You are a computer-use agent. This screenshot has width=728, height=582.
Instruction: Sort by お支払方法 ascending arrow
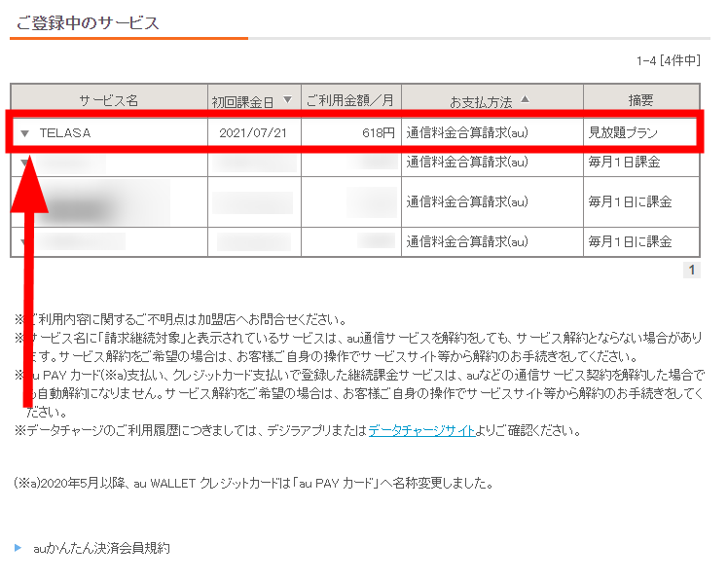526,99
